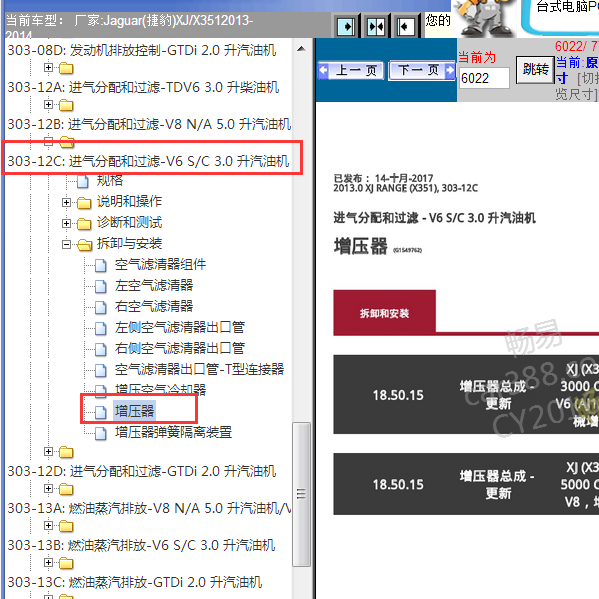Image resolution: width=599 pixels, height=599 pixels.
Task: Click folder icon under 303-12D heading
Action: pos(66,489)
